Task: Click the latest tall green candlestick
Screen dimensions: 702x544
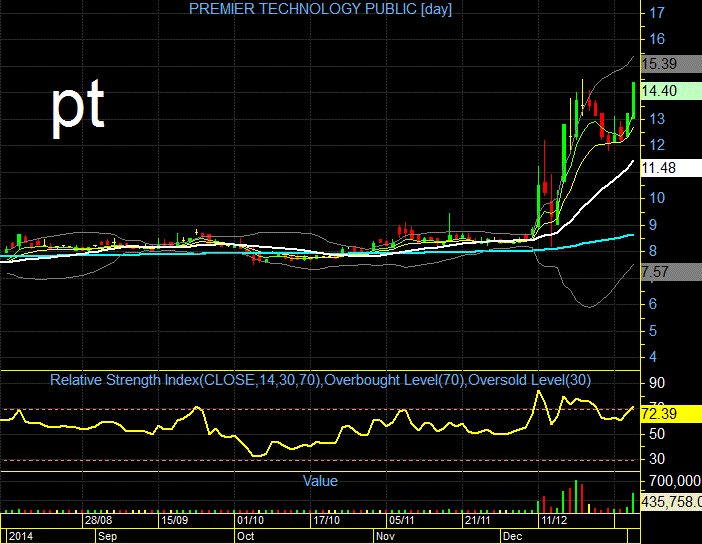Action: pos(633,100)
